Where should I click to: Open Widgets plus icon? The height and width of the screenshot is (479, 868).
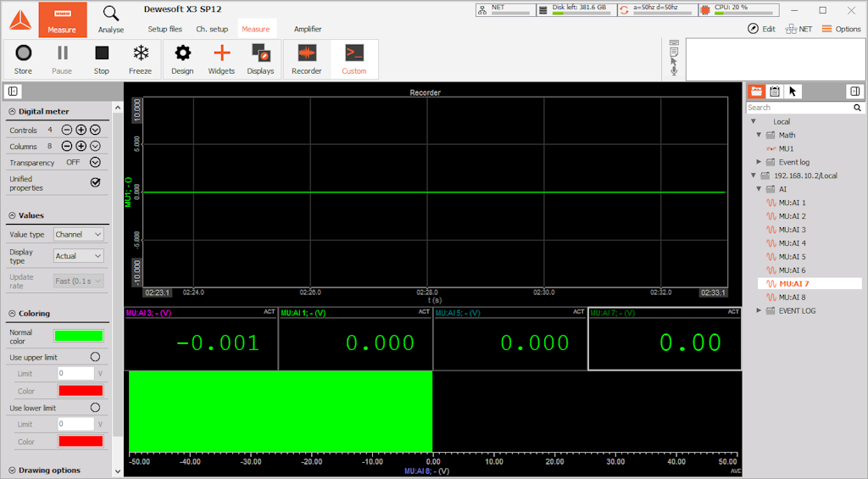pyautogui.click(x=221, y=59)
